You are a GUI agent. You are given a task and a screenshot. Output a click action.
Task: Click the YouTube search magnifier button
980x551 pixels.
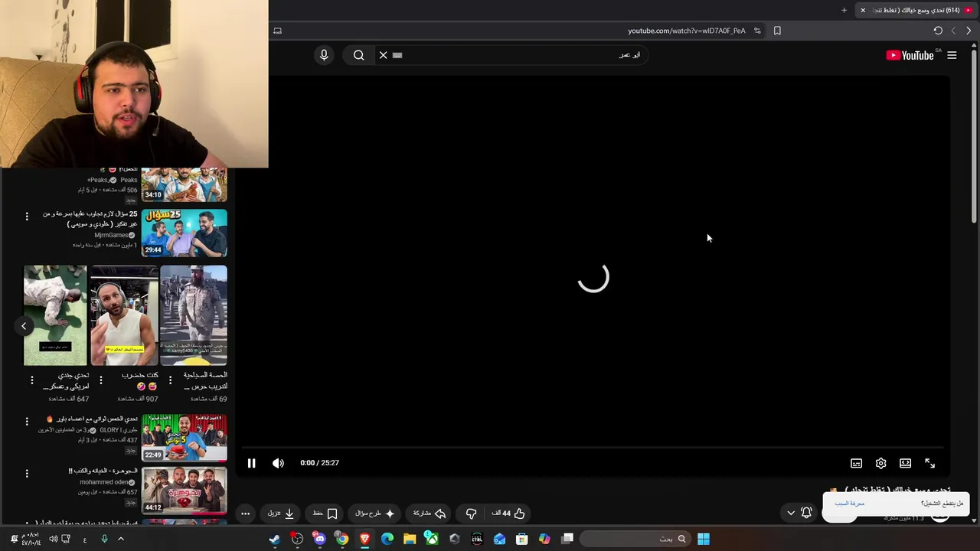point(358,55)
